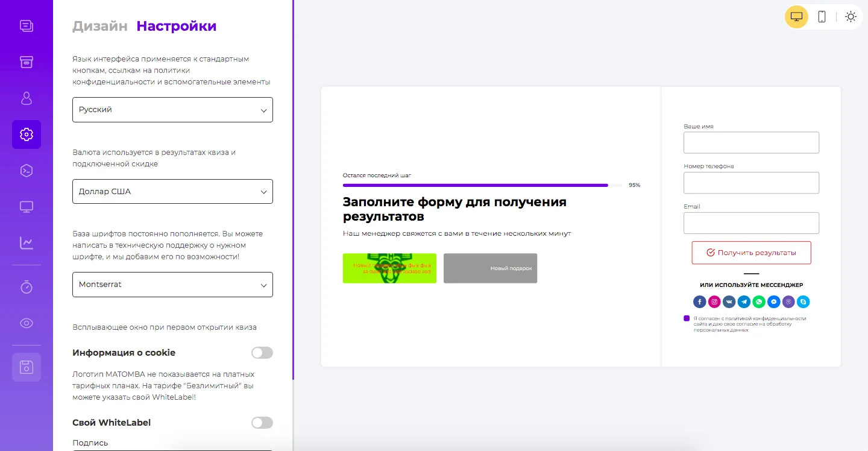This screenshot has width=868, height=451.
Task: Click the ИЛИ ИСПОЛЬЗУЙТЕ МЕССЕНДЖЕР label
Action: pyautogui.click(x=751, y=285)
